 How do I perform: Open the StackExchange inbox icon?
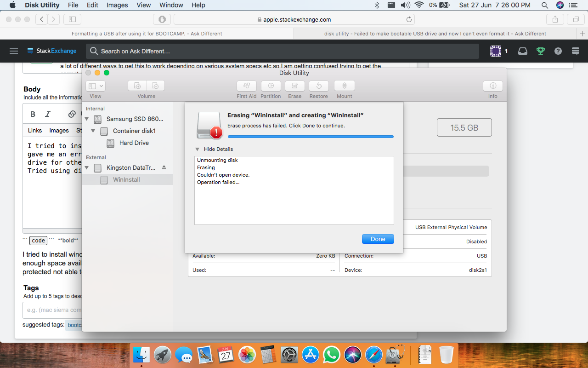[x=523, y=51]
